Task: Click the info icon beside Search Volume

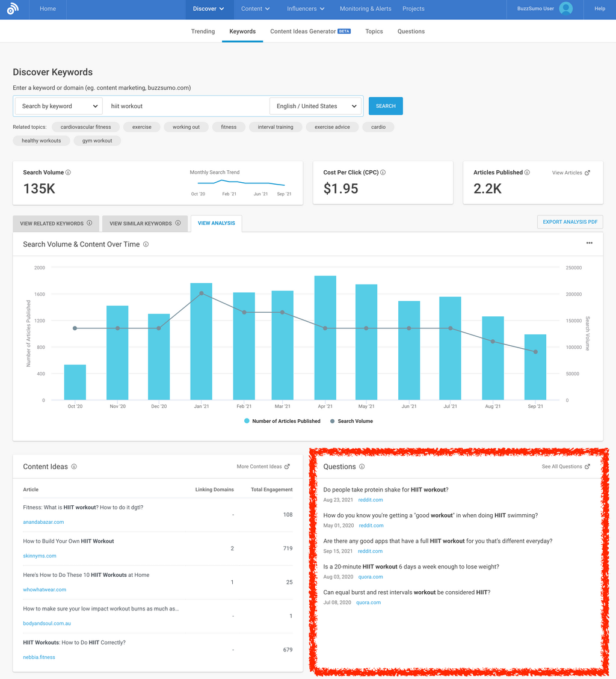Action: tap(68, 173)
